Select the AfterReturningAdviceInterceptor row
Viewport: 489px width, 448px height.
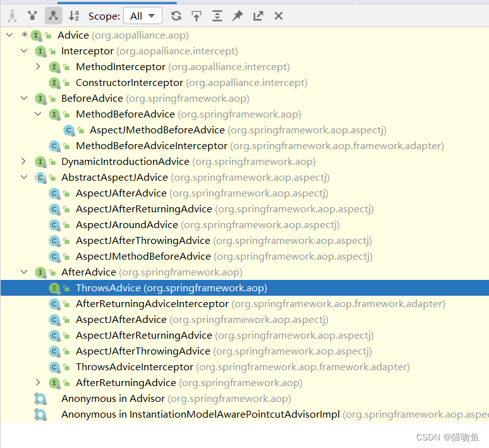click(244, 304)
